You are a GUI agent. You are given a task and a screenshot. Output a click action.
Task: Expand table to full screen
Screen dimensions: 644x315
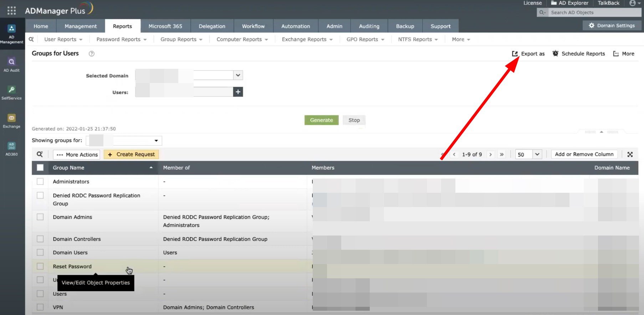pos(630,154)
